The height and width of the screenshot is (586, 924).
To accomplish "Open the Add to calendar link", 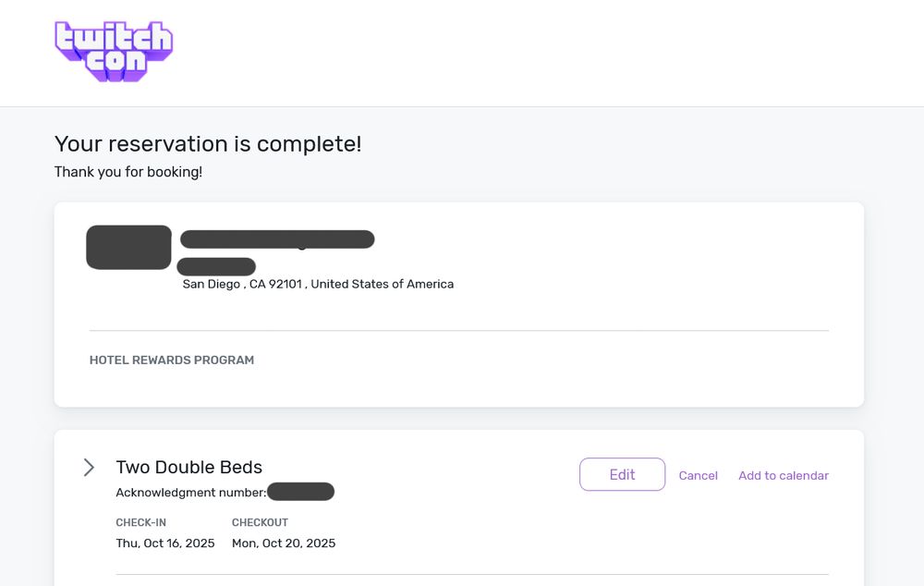I will click(x=783, y=475).
